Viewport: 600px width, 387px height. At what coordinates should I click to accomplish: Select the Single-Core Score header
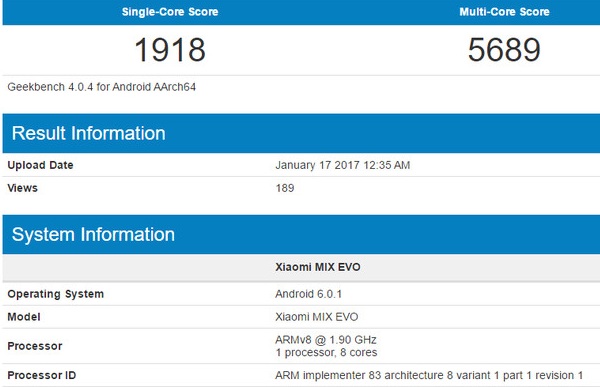coord(170,12)
